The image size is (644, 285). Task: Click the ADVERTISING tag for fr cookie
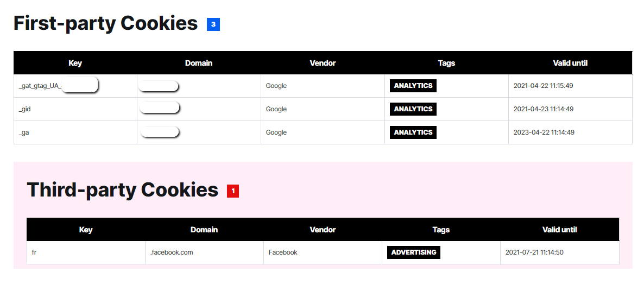413,252
